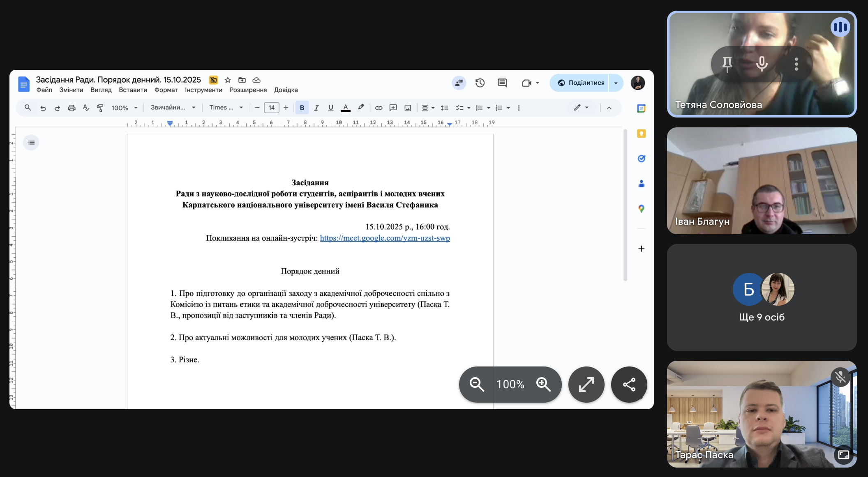Expand the Поділитися dropdown arrow
This screenshot has width=868, height=477.
(616, 83)
